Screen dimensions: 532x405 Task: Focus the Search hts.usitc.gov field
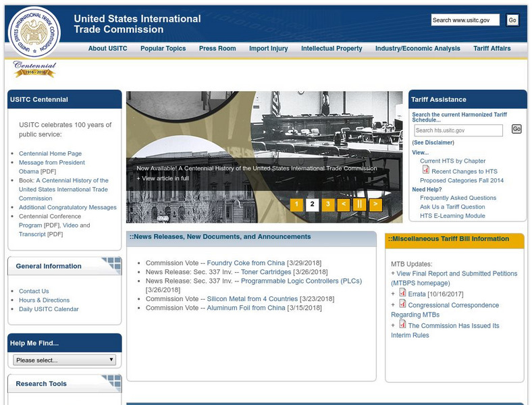[458, 130]
